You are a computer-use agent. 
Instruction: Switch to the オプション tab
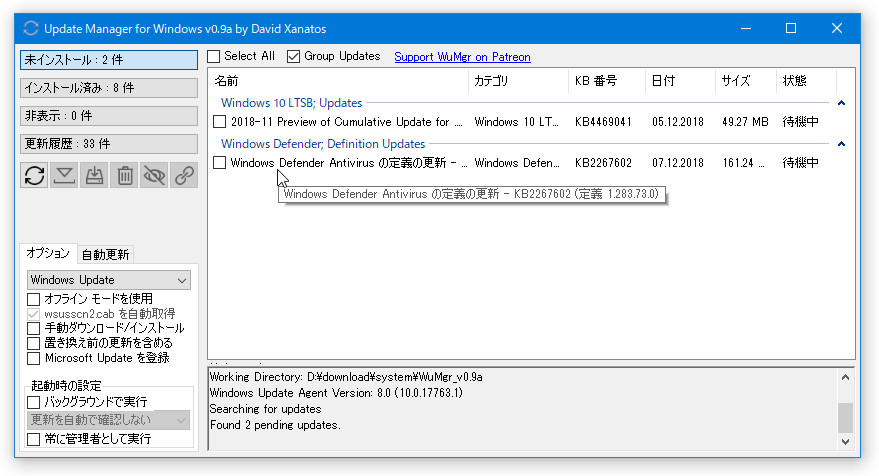coord(48,253)
